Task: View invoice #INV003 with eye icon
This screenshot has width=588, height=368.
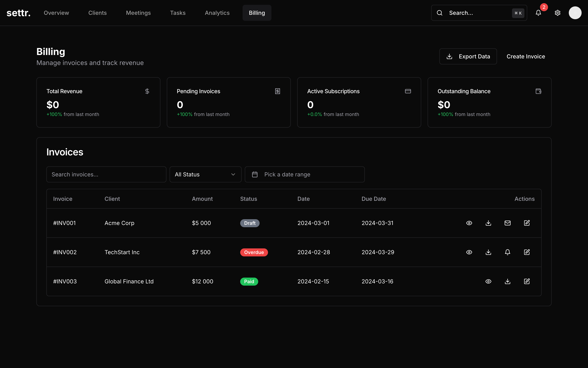Action: (488, 281)
